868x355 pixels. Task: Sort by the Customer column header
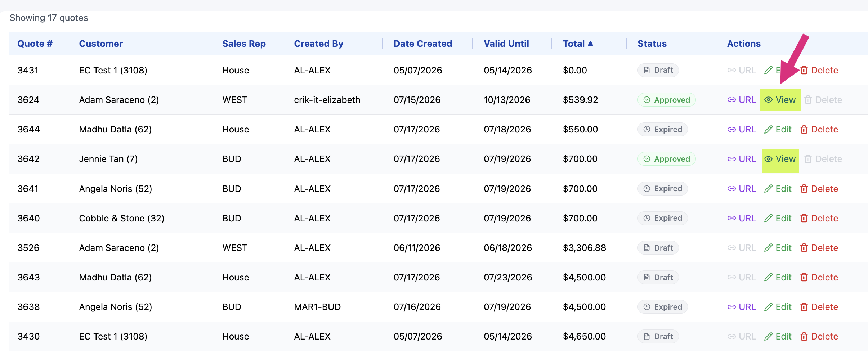(x=101, y=44)
